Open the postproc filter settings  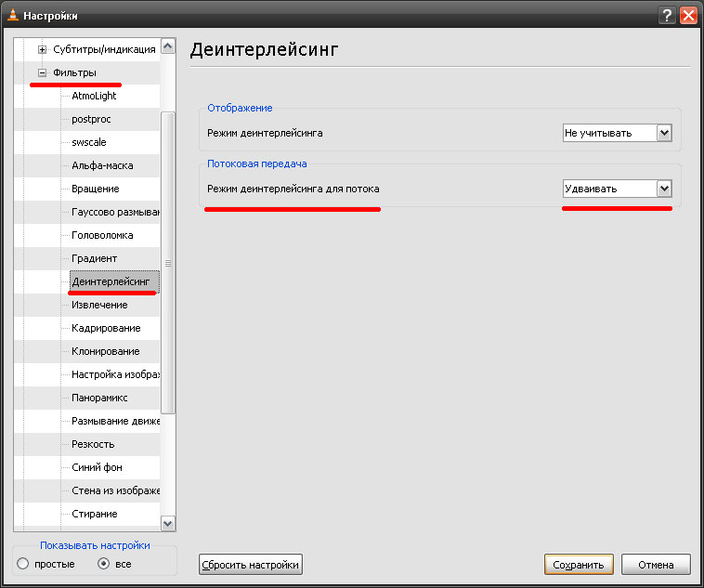92,119
